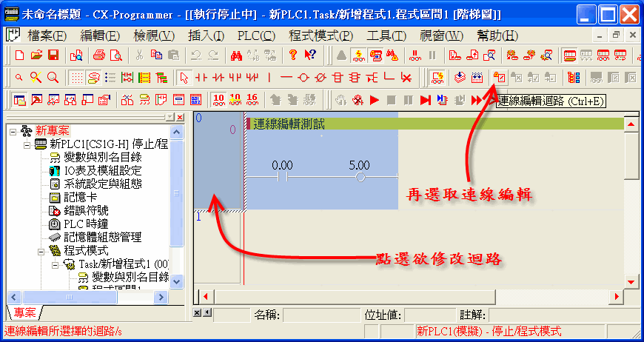Select 記憶體組態管理 in tree
Image resolution: width=644 pixels, height=342 pixels.
tap(103, 238)
